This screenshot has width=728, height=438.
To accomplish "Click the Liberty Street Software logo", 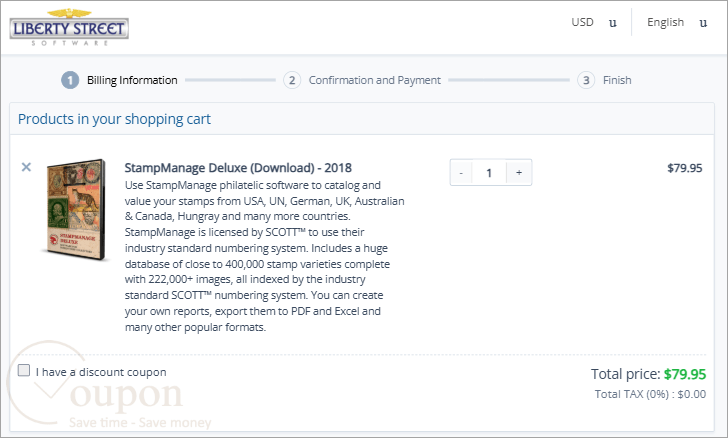I will 69,27.
